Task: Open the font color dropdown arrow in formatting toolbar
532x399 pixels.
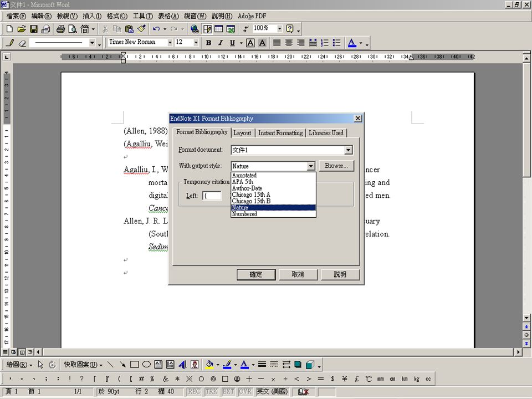Action: tap(361, 43)
